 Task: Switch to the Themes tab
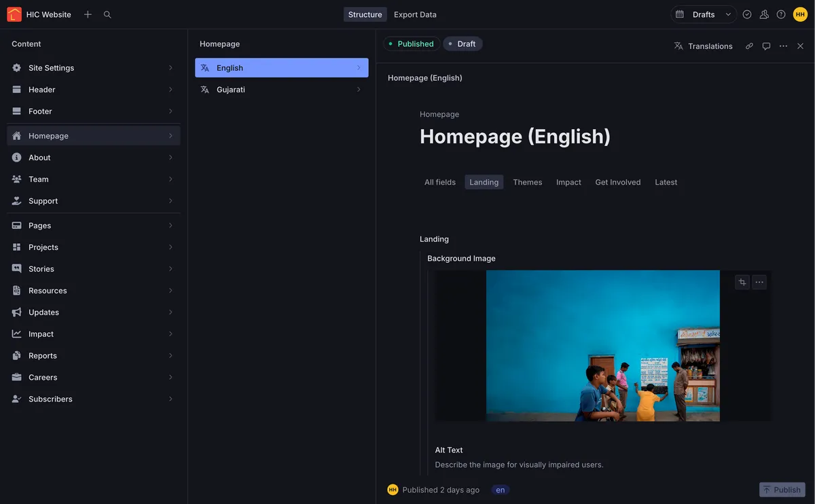pos(527,181)
